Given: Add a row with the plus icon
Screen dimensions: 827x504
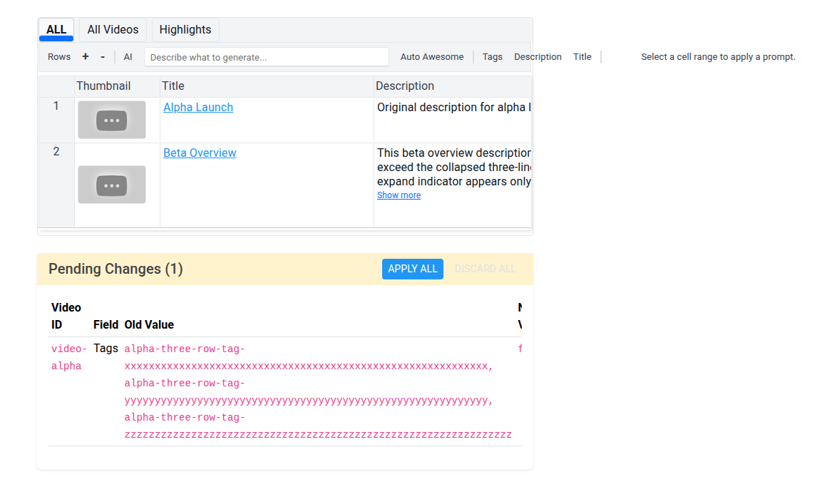Looking at the screenshot, I should pyautogui.click(x=86, y=56).
